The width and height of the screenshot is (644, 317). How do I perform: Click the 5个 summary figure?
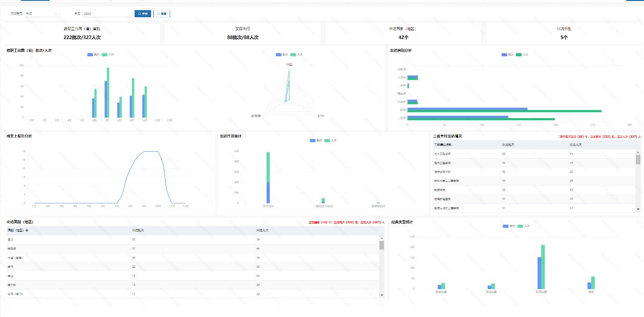[564, 38]
